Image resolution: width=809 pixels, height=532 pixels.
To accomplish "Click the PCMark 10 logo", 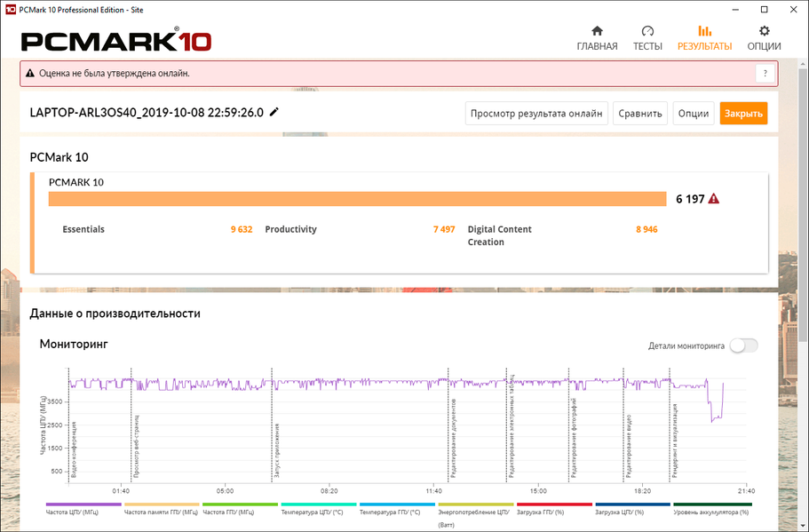I will pos(116,40).
